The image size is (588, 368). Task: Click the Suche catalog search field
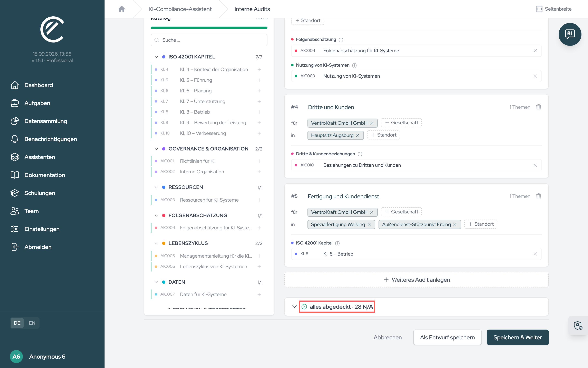[209, 40]
